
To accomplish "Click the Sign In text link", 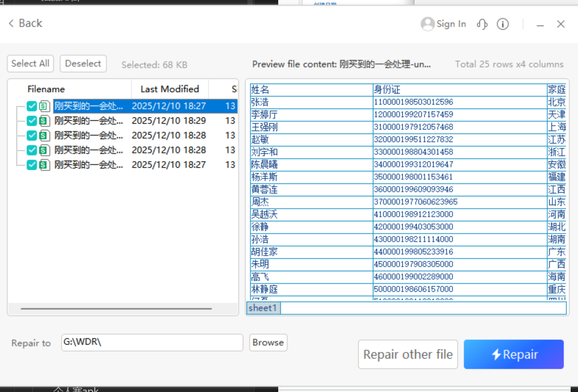I will [x=451, y=24].
